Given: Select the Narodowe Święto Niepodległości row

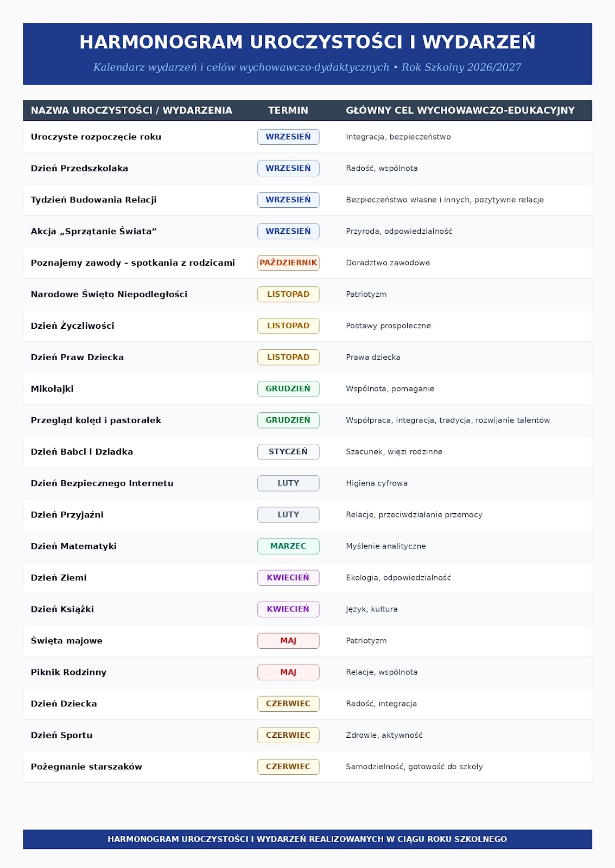Looking at the screenshot, I should click(x=307, y=294).
